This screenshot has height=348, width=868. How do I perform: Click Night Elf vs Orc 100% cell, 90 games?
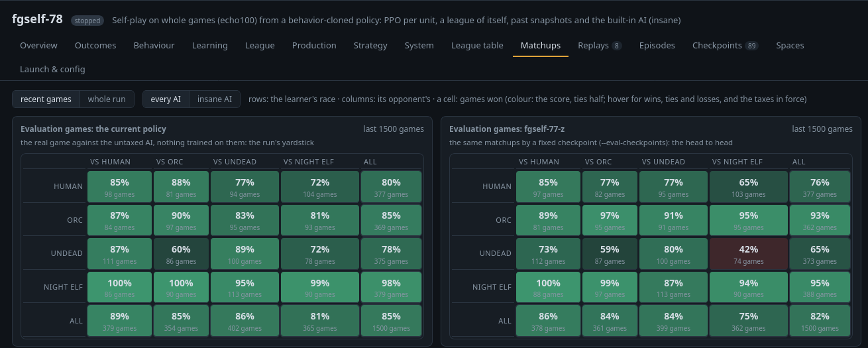[181, 287]
